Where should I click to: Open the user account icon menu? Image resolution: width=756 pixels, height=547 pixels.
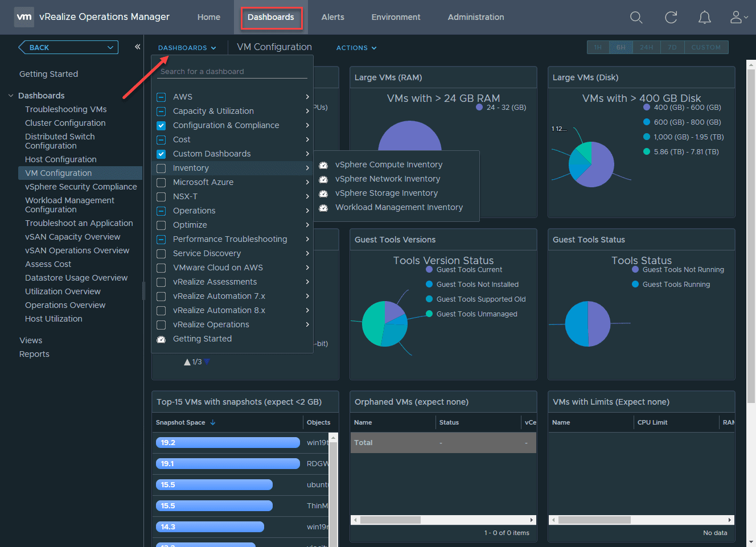(736, 17)
